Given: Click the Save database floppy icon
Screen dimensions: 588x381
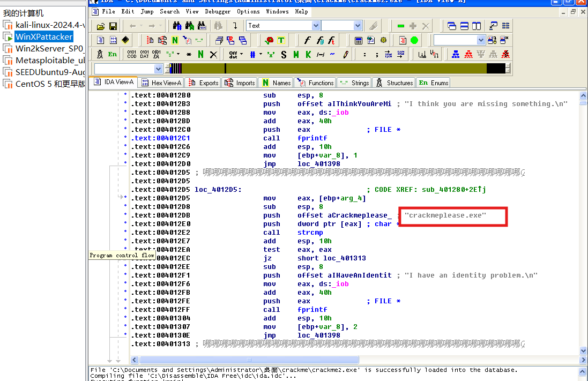Looking at the screenshot, I should point(113,26).
